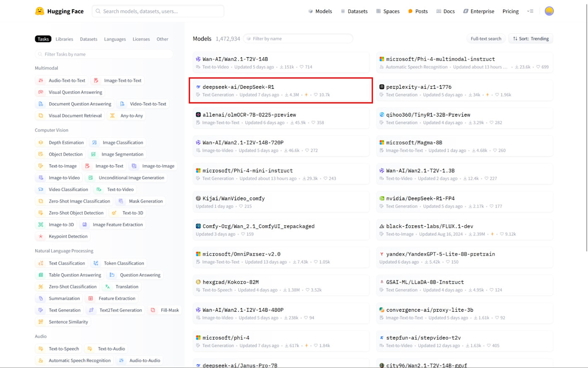588x368 pixels.
Task: Click the stepfun-ai icon beside stepvideo-t2v
Action: point(382,338)
